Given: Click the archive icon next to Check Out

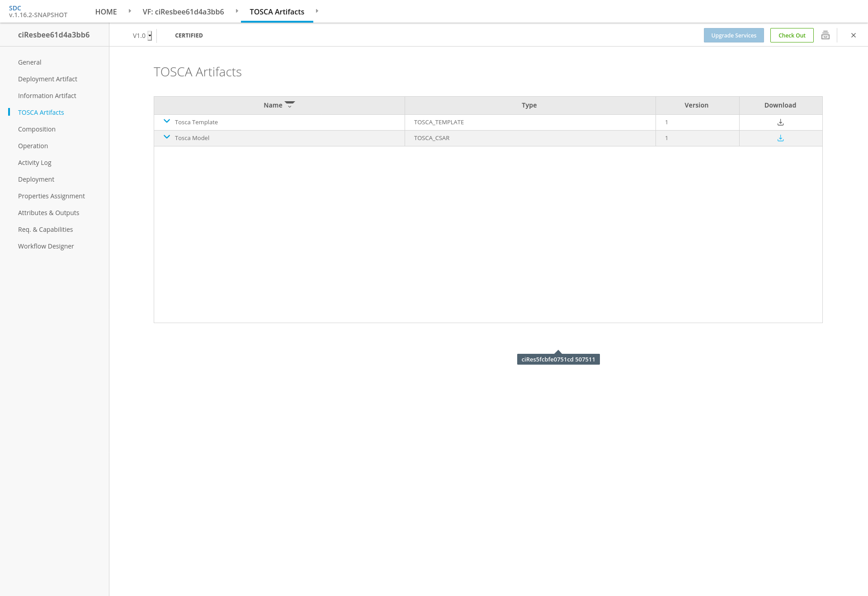Looking at the screenshot, I should pyautogui.click(x=826, y=35).
